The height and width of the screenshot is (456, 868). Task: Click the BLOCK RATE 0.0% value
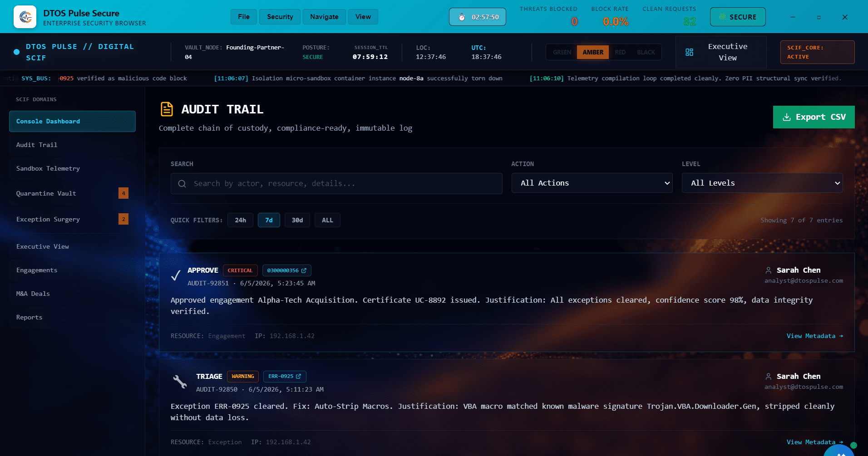pos(616,21)
